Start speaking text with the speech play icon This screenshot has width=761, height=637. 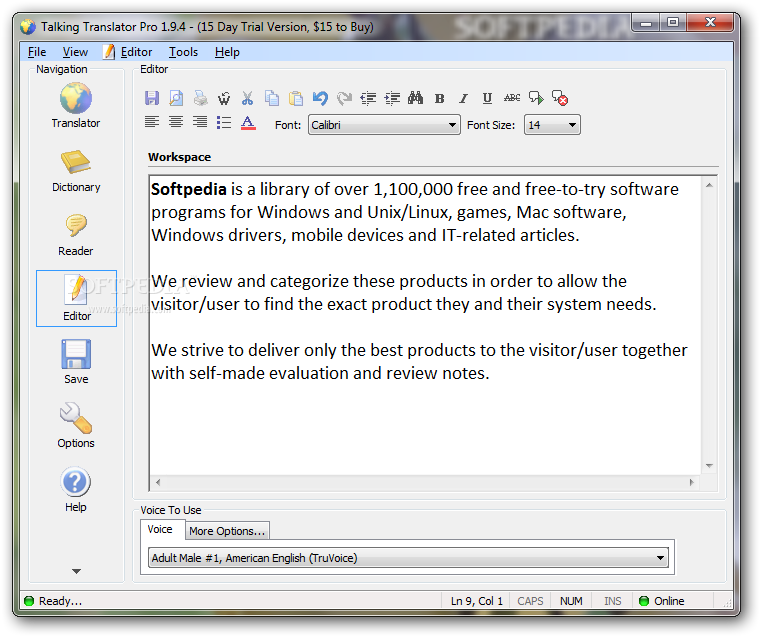[x=536, y=98]
